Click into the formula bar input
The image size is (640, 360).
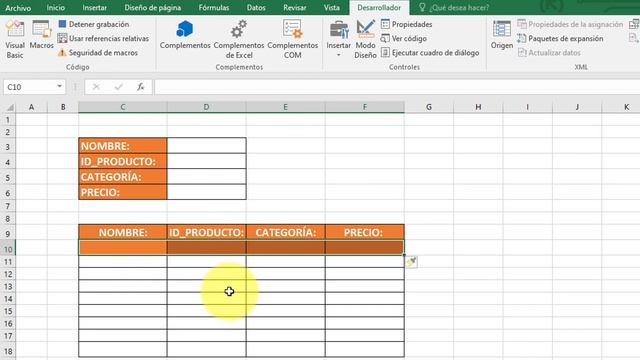397,87
